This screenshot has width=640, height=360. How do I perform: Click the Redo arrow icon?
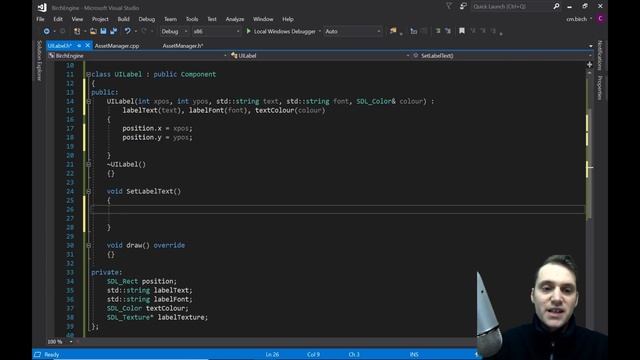click(x=144, y=31)
